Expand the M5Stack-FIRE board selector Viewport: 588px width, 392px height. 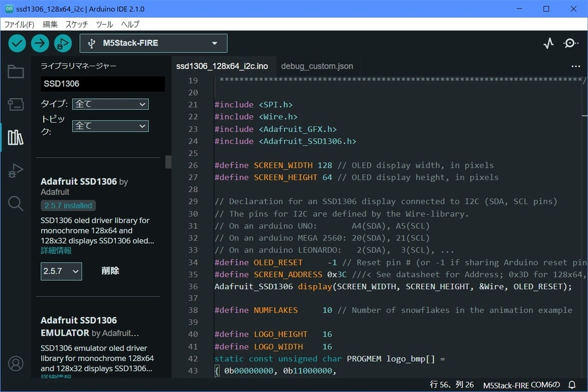tap(153, 43)
